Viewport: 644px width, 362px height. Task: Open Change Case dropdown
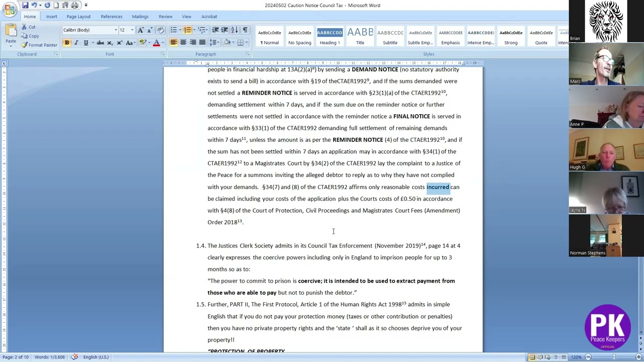click(129, 43)
